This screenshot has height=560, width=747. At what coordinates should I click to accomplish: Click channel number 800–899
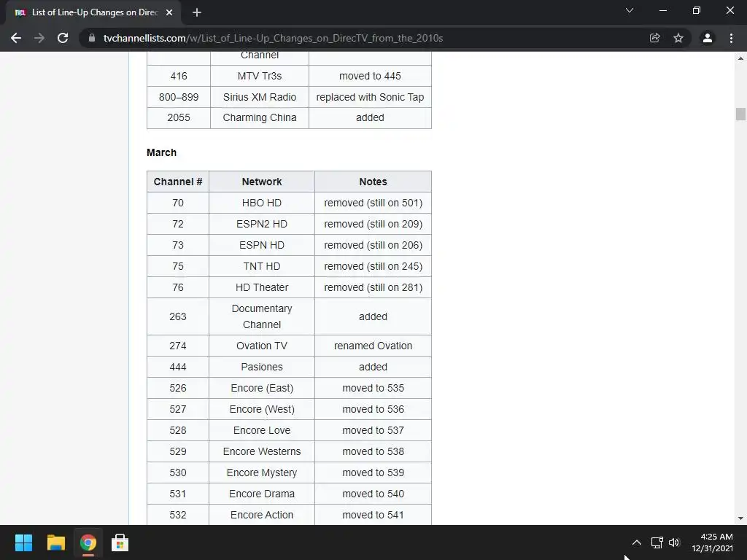(179, 97)
